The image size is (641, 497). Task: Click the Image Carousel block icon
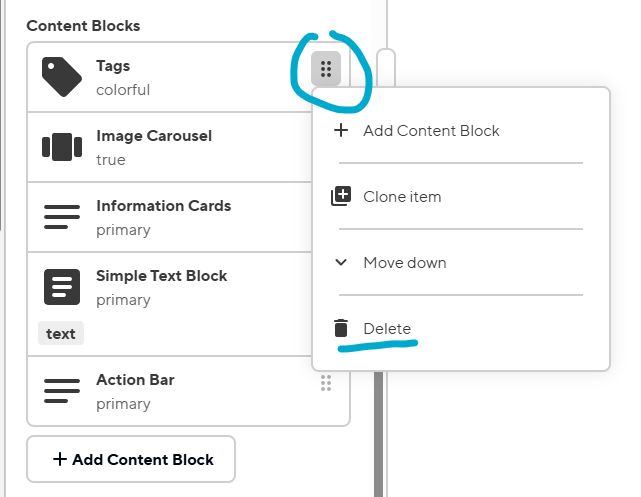pos(62,147)
